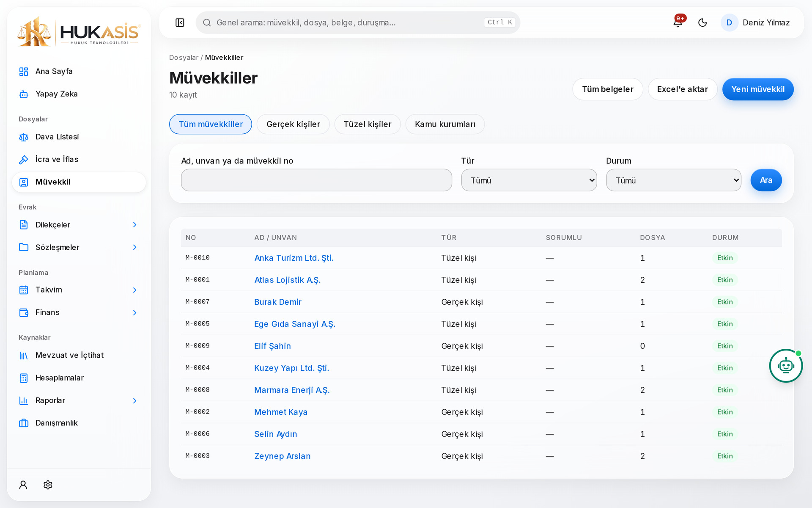
Task: Open the notifications bell
Action: click(678, 22)
